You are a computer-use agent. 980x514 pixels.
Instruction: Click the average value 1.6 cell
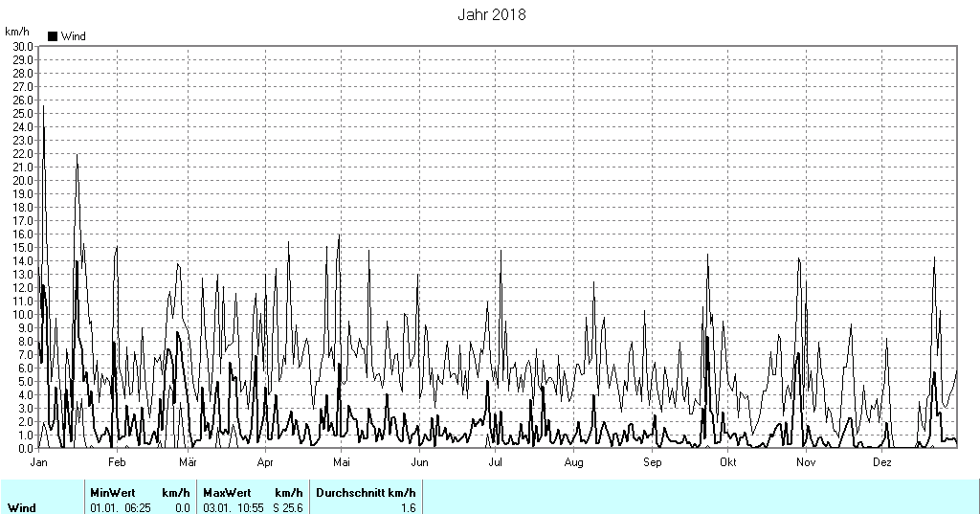click(x=407, y=507)
